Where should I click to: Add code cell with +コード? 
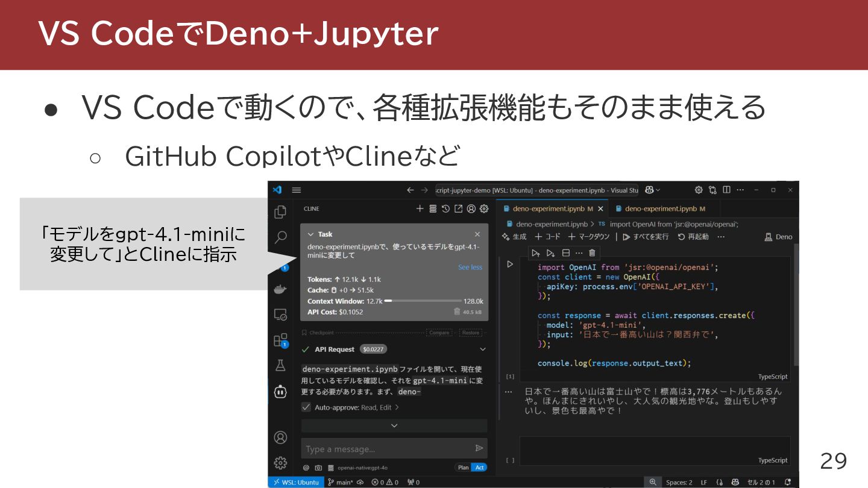(x=547, y=237)
